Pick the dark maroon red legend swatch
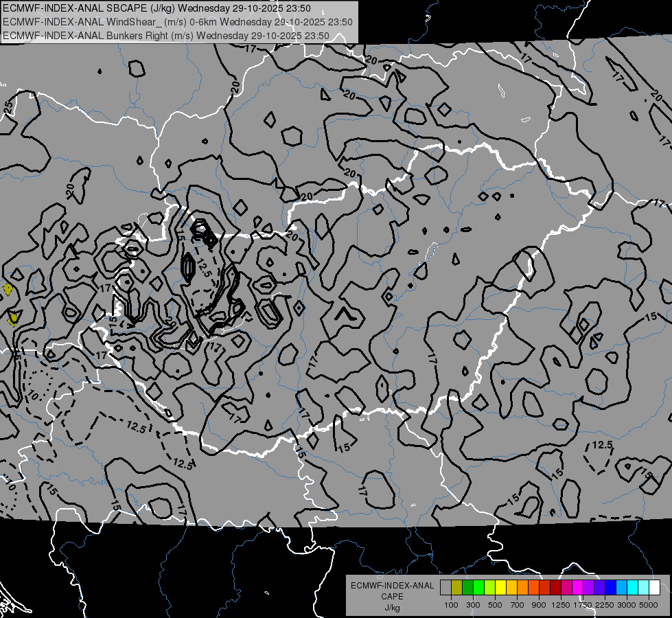The image size is (672, 618). (555, 588)
